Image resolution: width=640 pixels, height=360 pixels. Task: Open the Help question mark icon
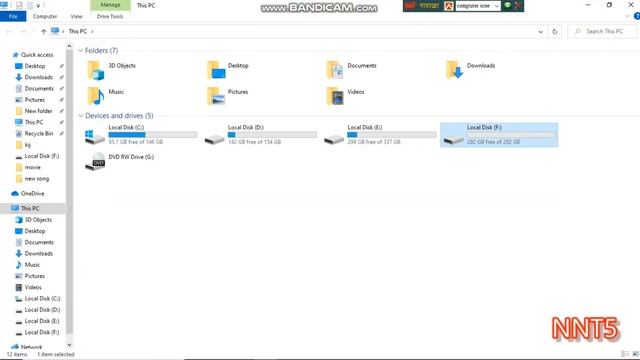click(x=636, y=16)
